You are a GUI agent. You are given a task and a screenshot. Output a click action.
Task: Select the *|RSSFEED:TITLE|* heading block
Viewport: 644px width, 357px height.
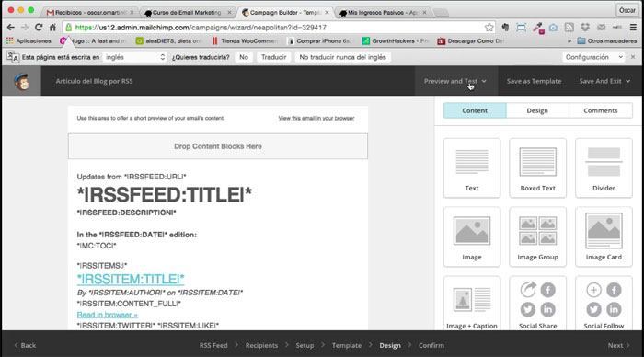pos(165,195)
